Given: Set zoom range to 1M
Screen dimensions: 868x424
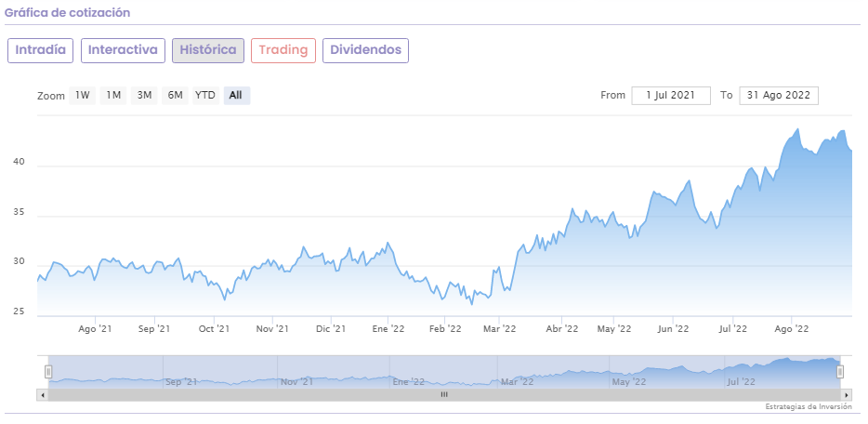Looking at the screenshot, I should [113, 95].
